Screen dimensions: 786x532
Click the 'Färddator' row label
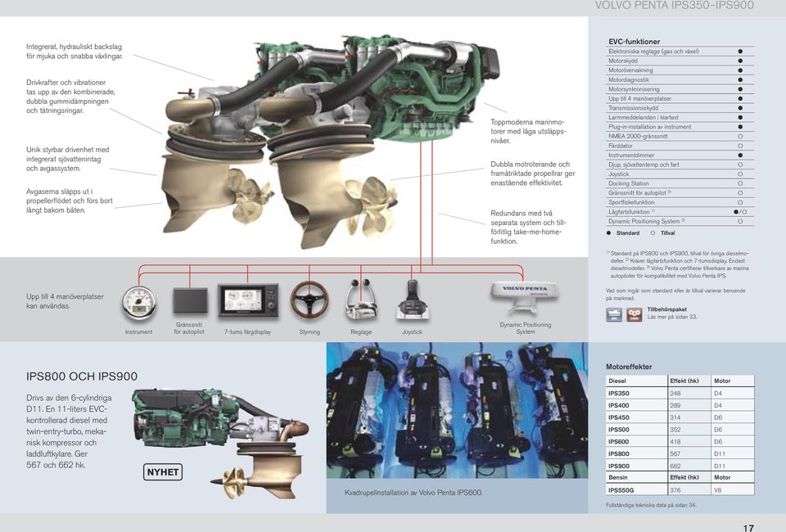621,146
